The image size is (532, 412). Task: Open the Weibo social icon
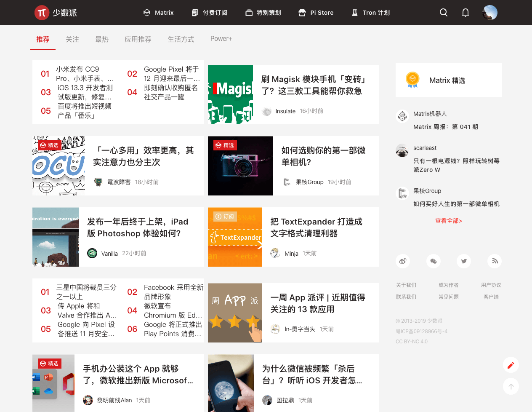click(x=403, y=261)
